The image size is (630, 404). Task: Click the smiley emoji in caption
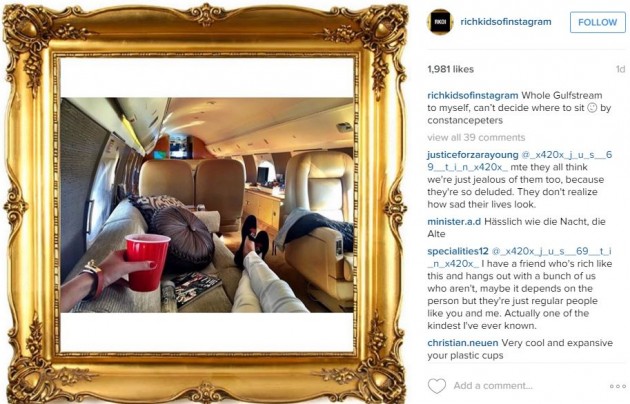pos(592,108)
